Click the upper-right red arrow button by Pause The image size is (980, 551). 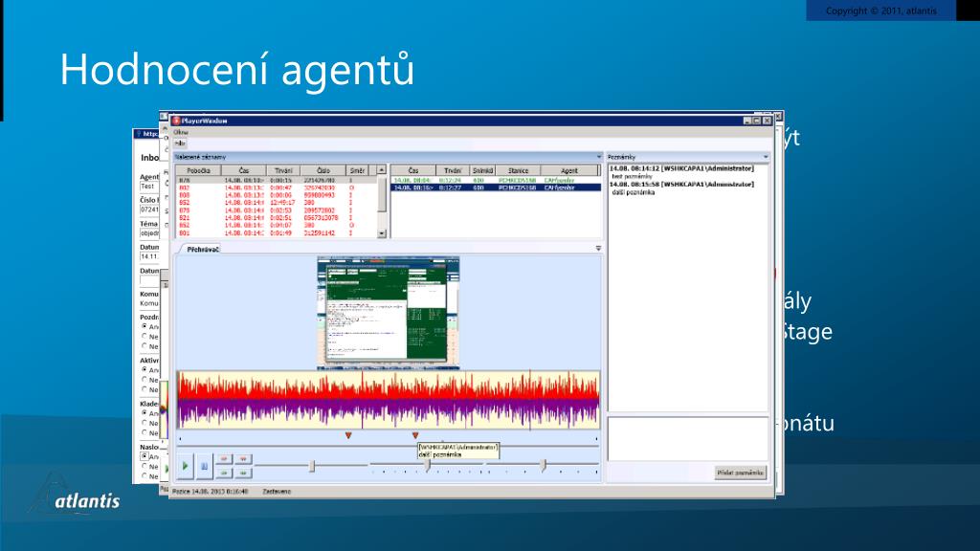244,459
